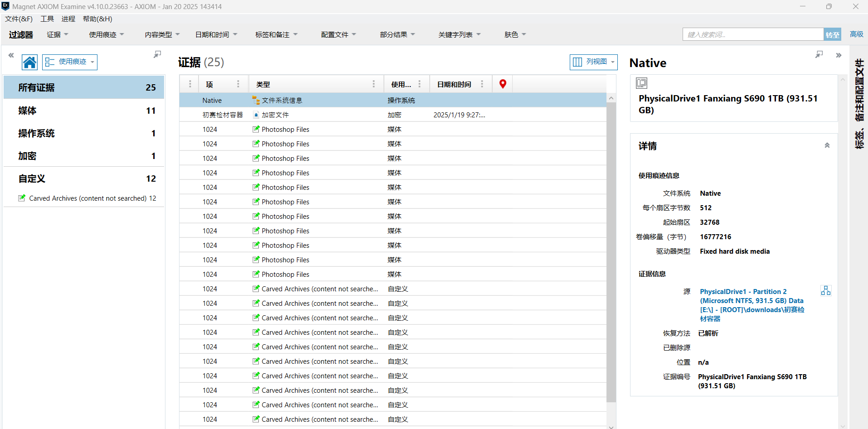
Task: Open the 内容类型 filter dropdown
Action: click(x=162, y=34)
